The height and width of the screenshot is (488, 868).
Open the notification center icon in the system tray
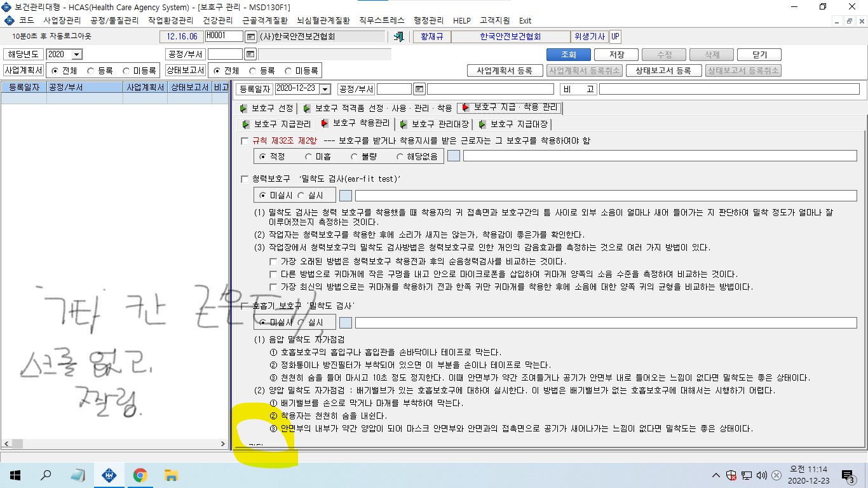click(x=847, y=475)
